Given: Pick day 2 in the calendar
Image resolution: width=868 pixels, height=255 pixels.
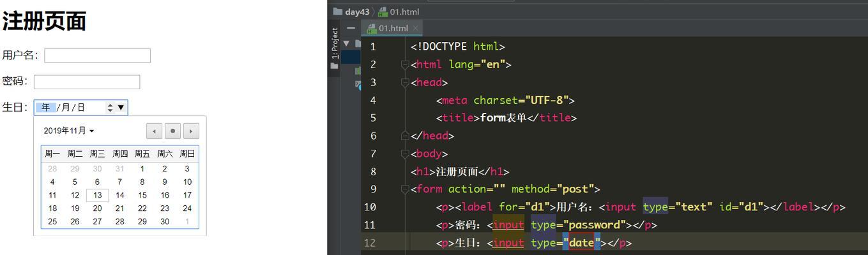Looking at the screenshot, I should coord(164,169).
